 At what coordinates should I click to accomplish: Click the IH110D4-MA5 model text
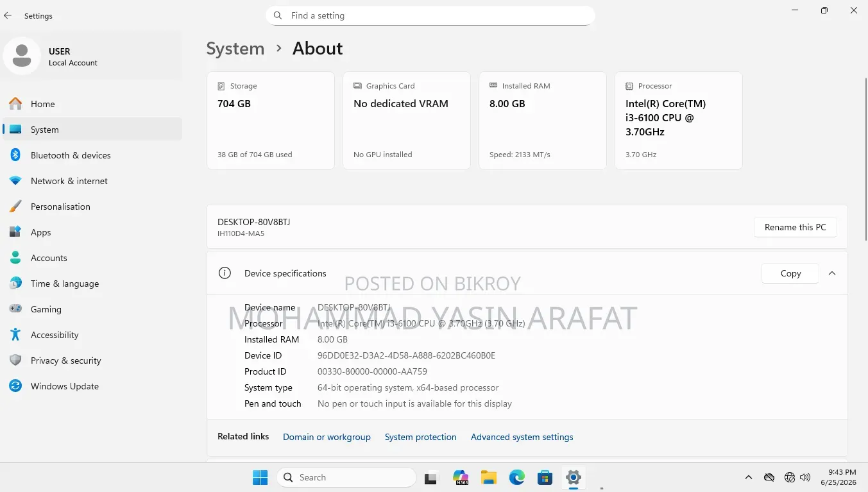tap(241, 233)
